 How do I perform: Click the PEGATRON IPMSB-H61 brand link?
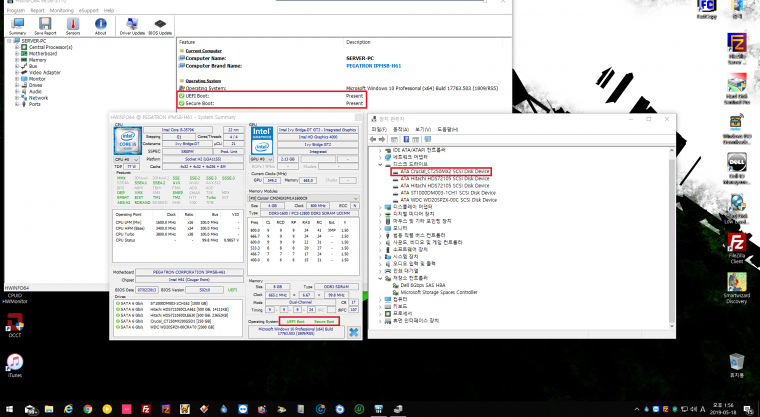click(374, 66)
